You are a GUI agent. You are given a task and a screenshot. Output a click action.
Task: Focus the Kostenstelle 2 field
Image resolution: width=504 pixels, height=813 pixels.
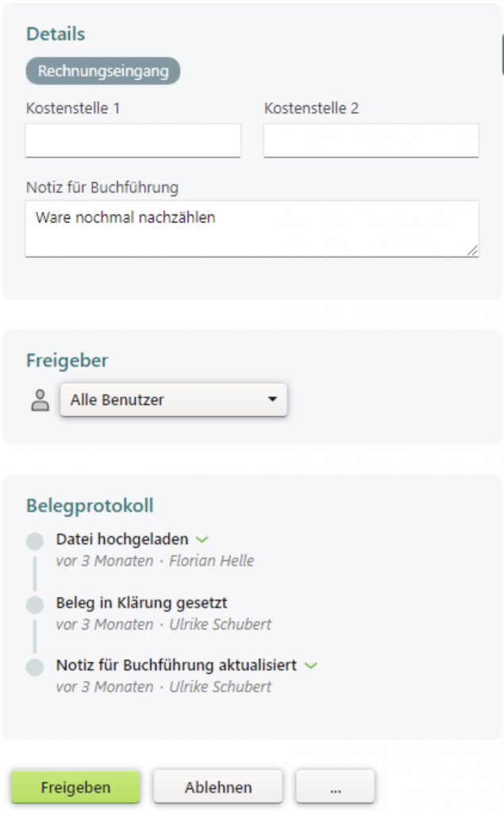[x=371, y=141]
